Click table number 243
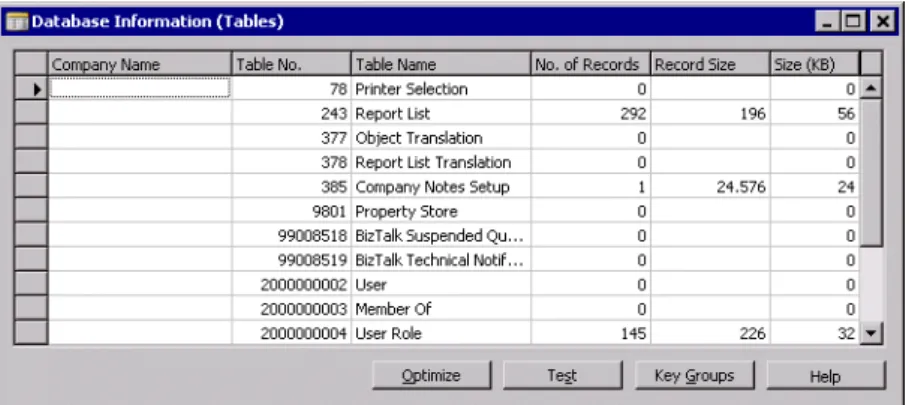This screenshot has width=909, height=405. [292, 114]
